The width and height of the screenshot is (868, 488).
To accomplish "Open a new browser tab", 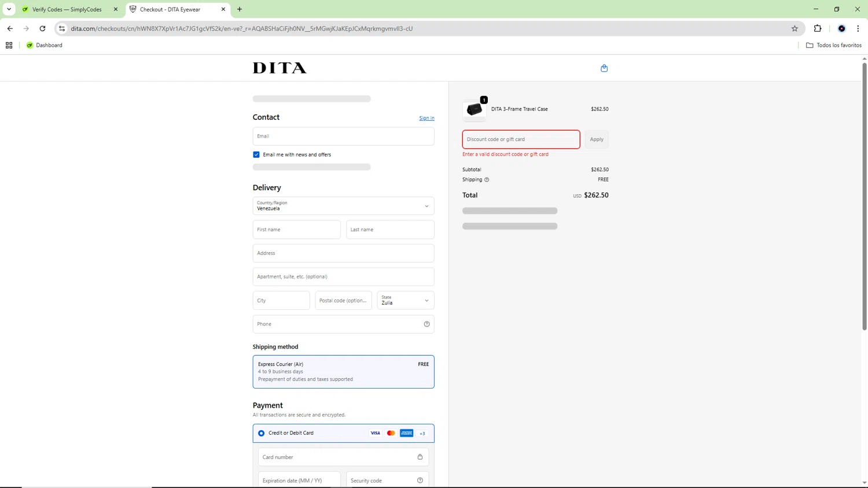I will tap(240, 9).
